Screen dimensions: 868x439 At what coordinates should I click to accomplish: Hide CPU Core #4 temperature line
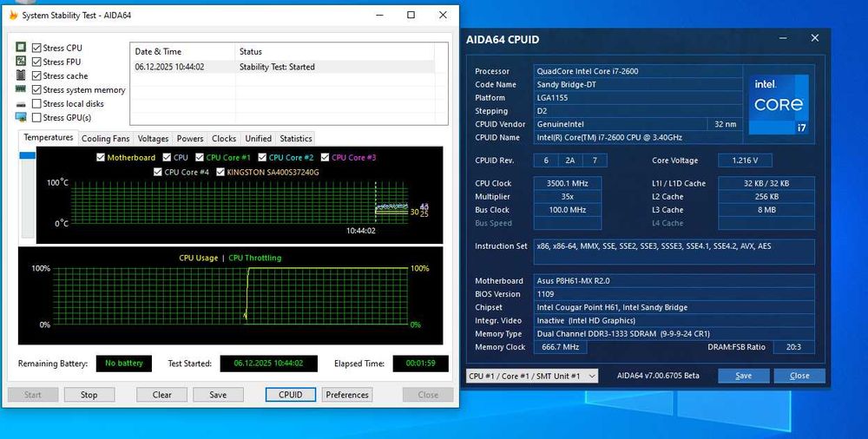[158, 172]
